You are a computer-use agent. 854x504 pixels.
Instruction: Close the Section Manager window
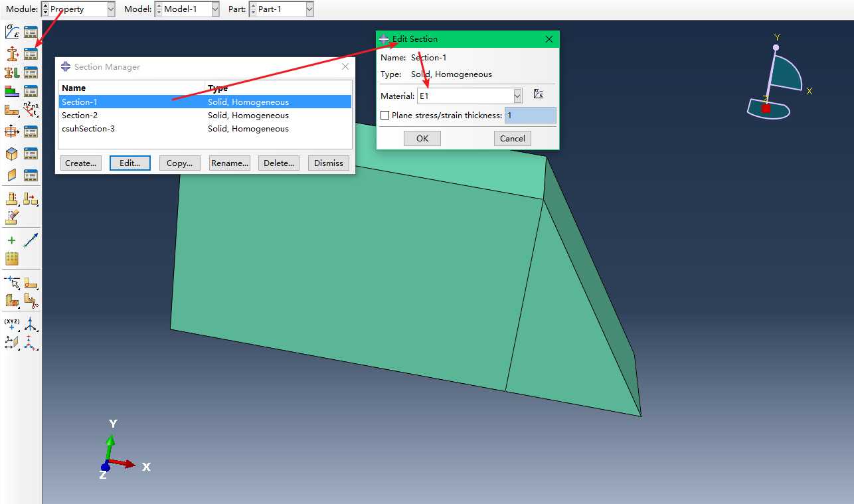point(345,66)
